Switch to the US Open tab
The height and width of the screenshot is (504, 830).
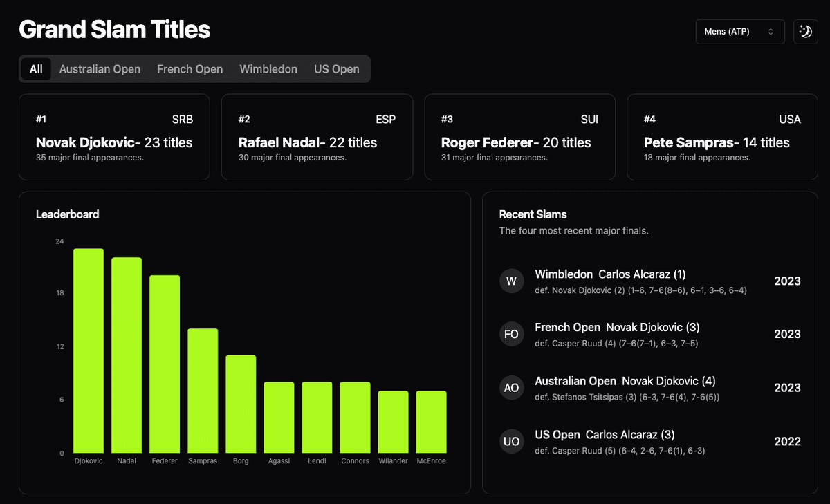337,69
